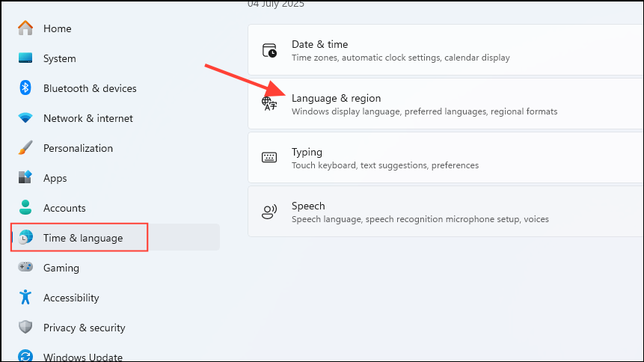Viewport: 644px width, 362px height.
Task: Click the Apps icon in sidebar
Action: pos(25,178)
